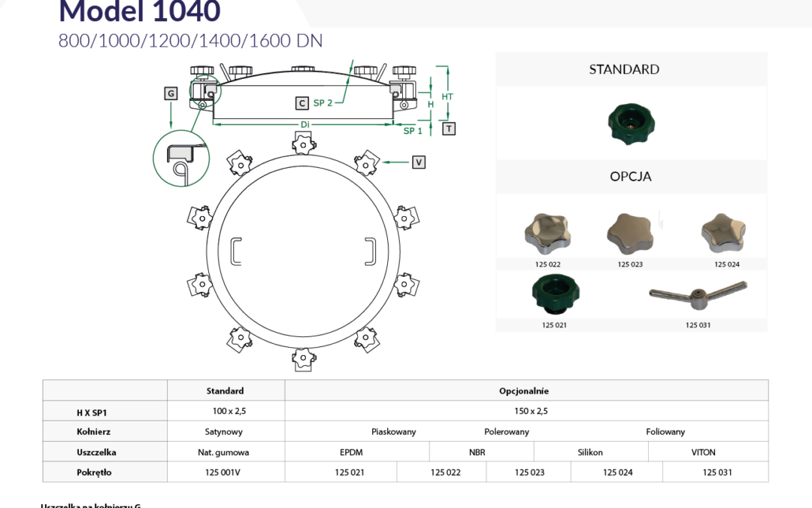Viewport: 812px width, 508px height.
Task: Click the STANDARD section header
Action: 624,69
